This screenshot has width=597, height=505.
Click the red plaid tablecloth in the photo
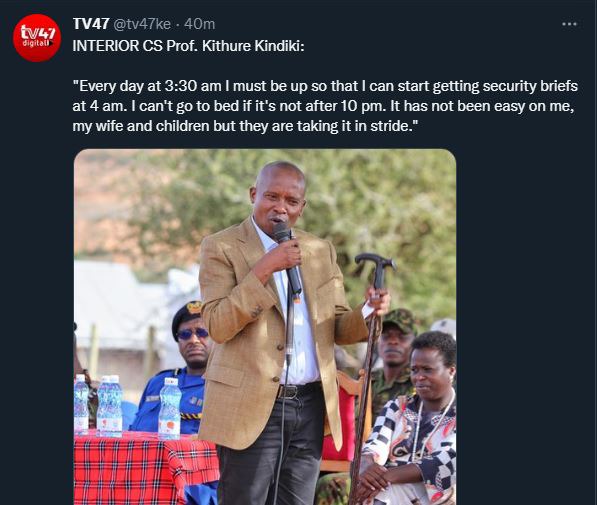[146, 468]
